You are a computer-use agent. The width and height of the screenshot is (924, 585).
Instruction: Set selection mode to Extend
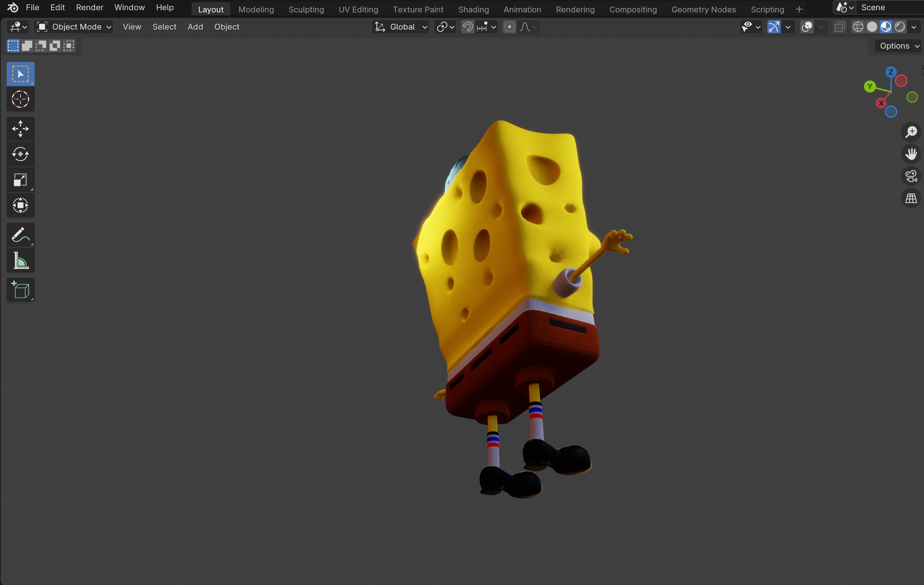pyautogui.click(x=27, y=46)
